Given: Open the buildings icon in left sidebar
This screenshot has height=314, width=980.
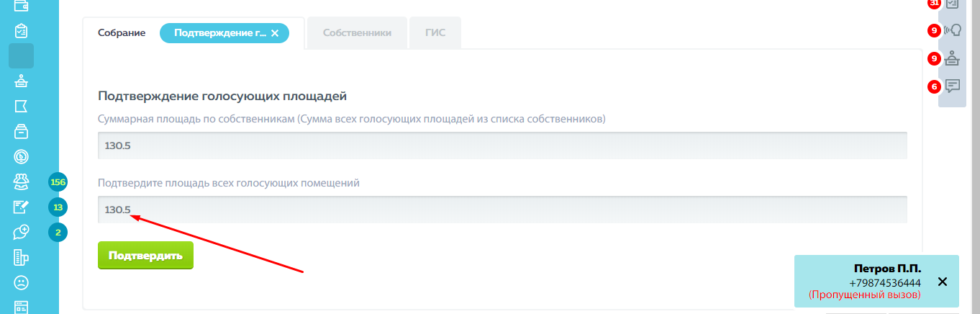Looking at the screenshot, I should point(21,257).
